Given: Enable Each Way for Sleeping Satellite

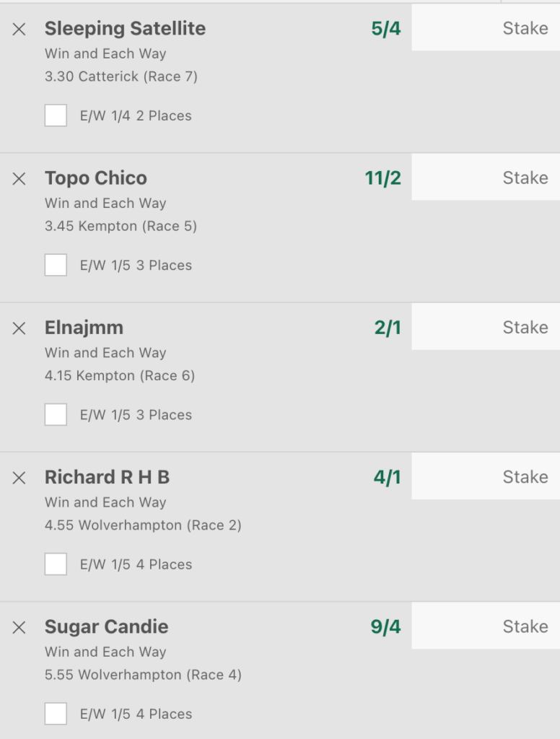Looking at the screenshot, I should click(56, 115).
